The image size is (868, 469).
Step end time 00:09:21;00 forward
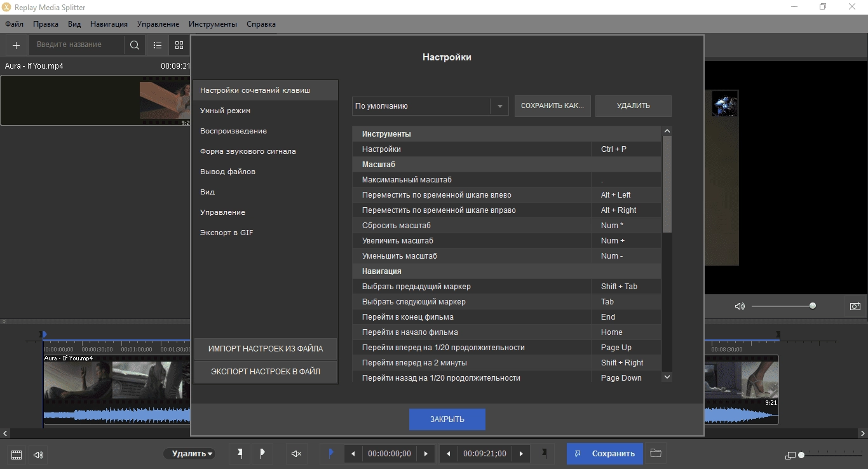(522, 454)
